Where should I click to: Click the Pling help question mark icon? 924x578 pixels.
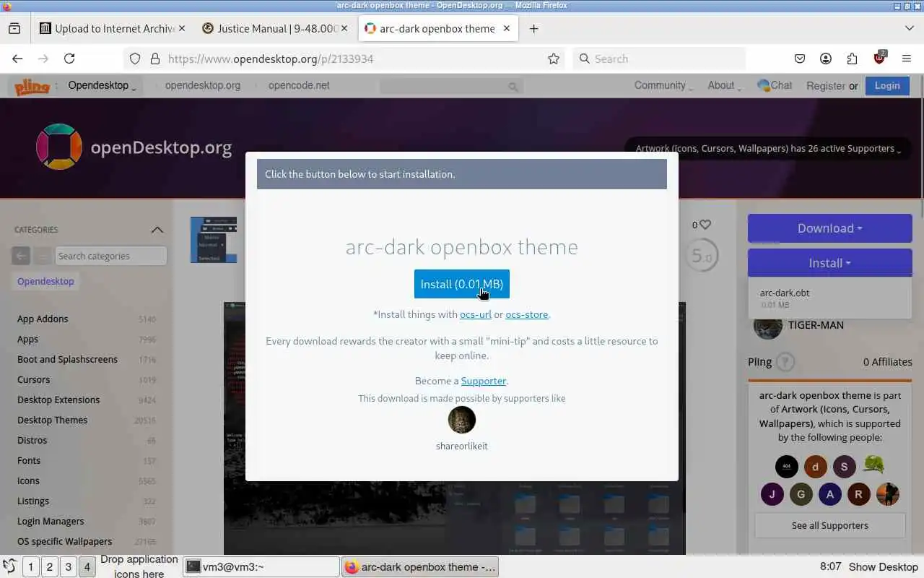tap(785, 362)
